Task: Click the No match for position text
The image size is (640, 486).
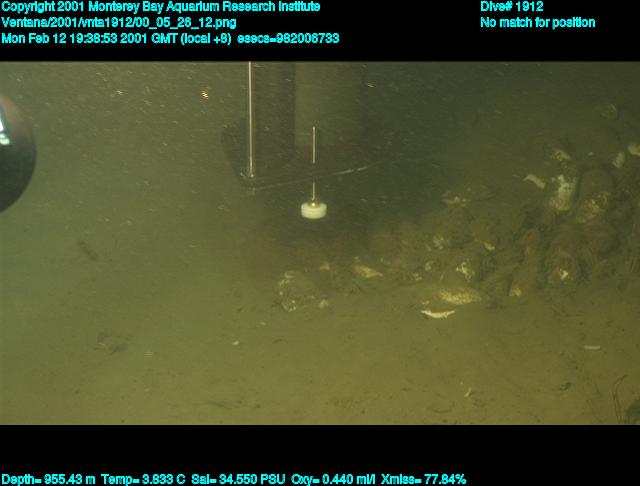Action: pos(538,22)
